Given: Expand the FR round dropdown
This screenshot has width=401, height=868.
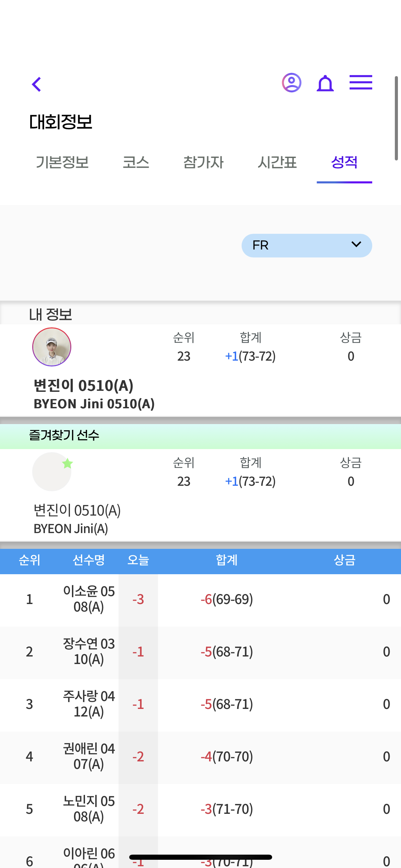Looking at the screenshot, I should tap(307, 245).
